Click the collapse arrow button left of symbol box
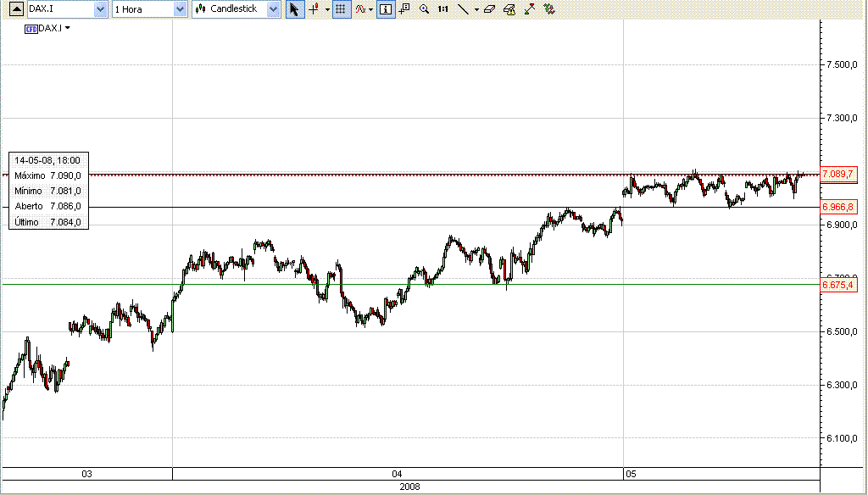This screenshot has width=868, height=495. tap(17, 8)
